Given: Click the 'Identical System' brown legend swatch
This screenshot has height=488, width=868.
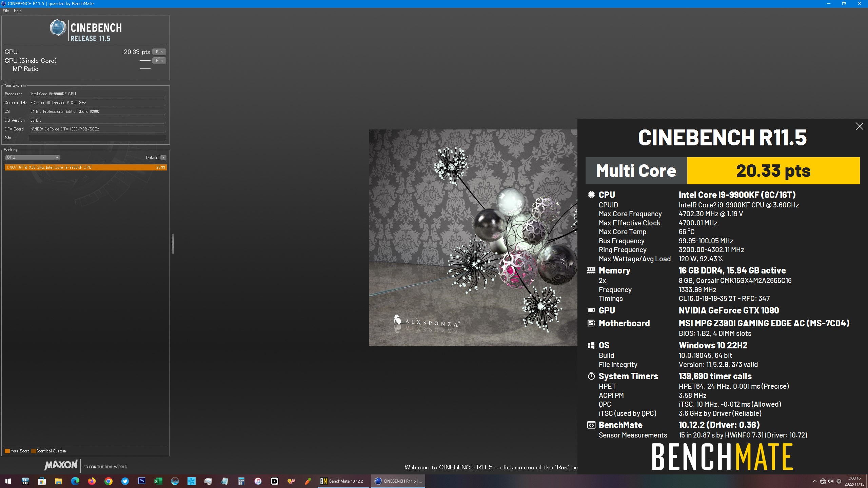Looking at the screenshot, I should point(34,451).
